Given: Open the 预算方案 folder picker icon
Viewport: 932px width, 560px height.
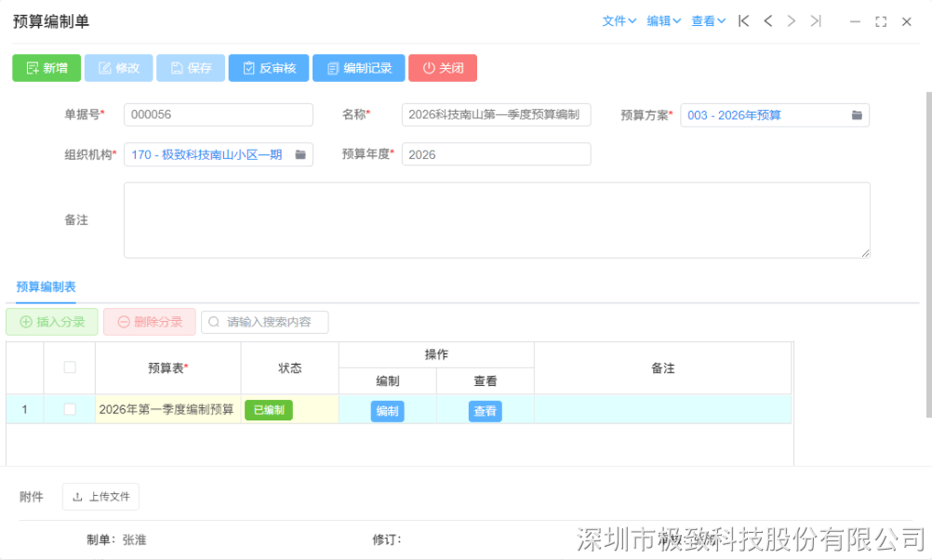Looking at the screenshot, I should [x=857, y=115].
